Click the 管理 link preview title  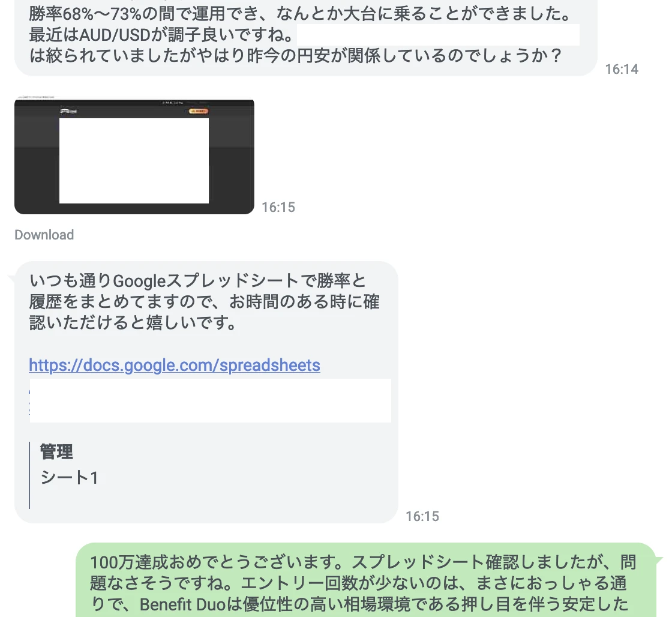(x=56, y=452)
